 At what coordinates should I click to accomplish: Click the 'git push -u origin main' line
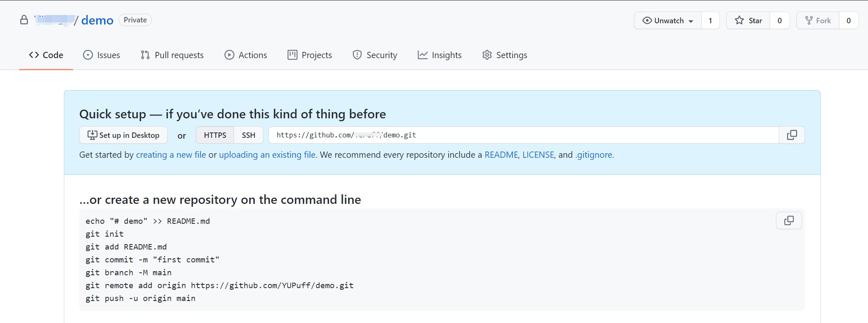140,298
